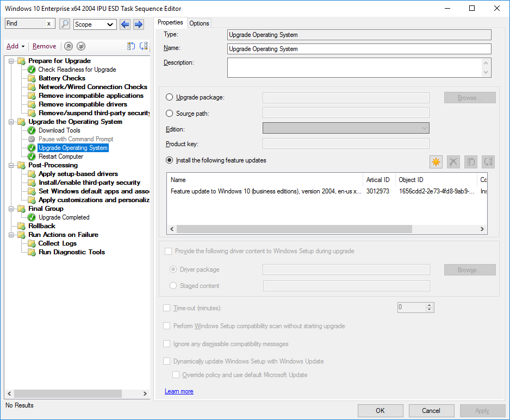Click the Browse button beside Upgrade package

pos(470,97)
